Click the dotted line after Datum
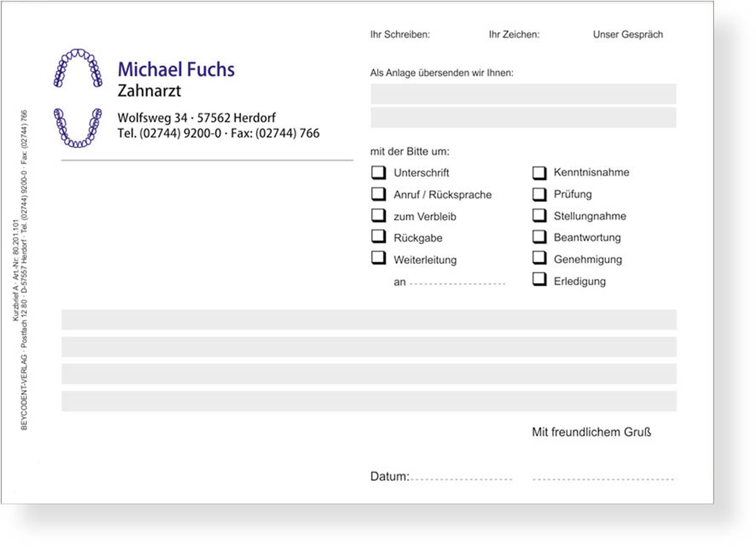756x547 pixels. pos(461,479)
